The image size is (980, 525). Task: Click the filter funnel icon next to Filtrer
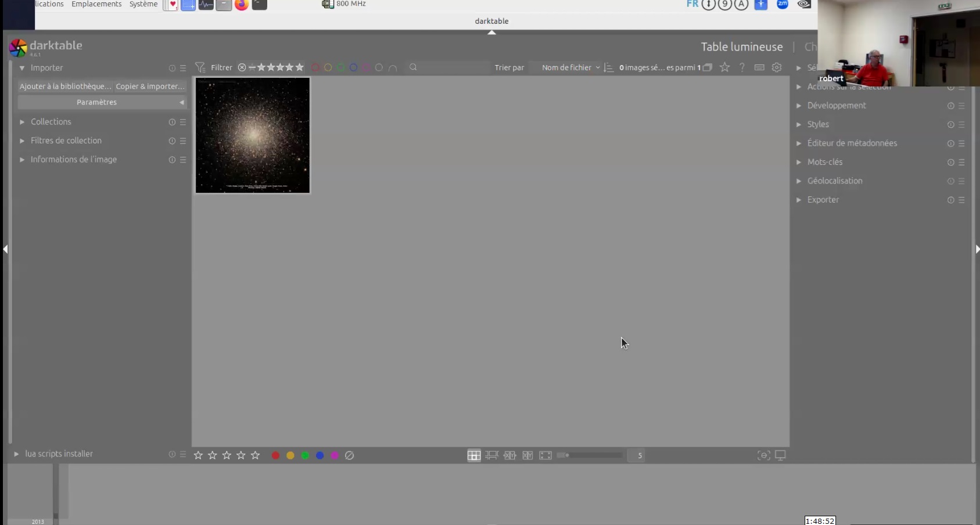coord(200,67)
